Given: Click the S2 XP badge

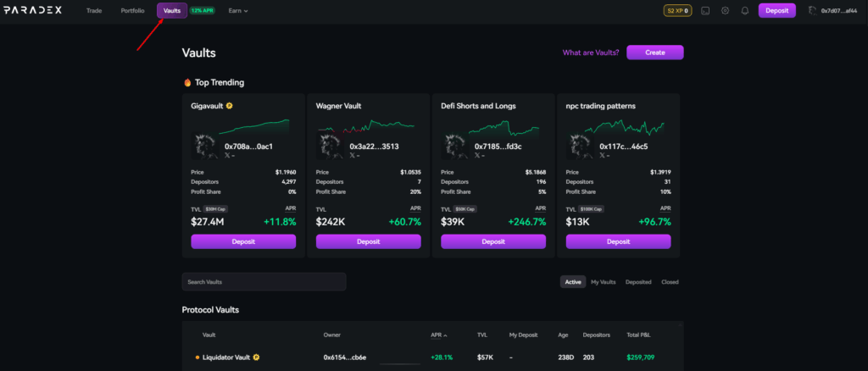Looking at the screenshot, I should [x=677, y=10].
